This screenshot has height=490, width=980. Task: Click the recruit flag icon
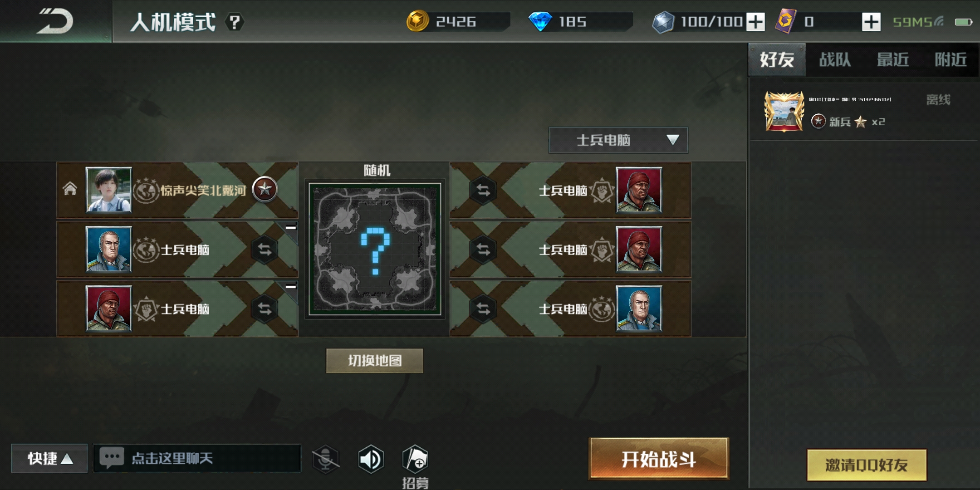pyautogui.click(x=415, y=459)
